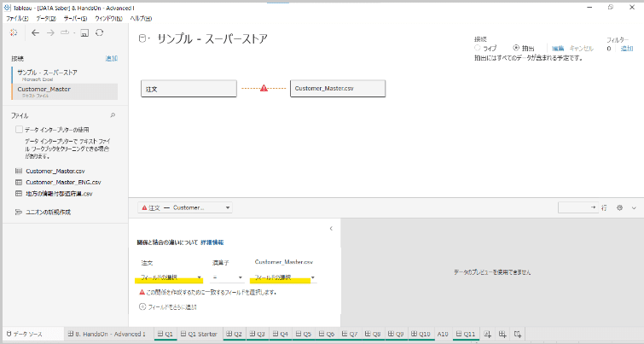This screenshot has width=644, height=344.
Task: Click the table icon beside Customer_Master.csv
Action: [19, 171]
